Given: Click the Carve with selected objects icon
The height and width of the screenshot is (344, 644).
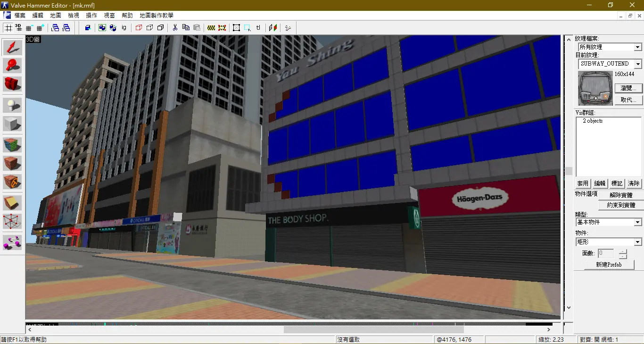Looking at the screenshot, I should tap(88, 28).
